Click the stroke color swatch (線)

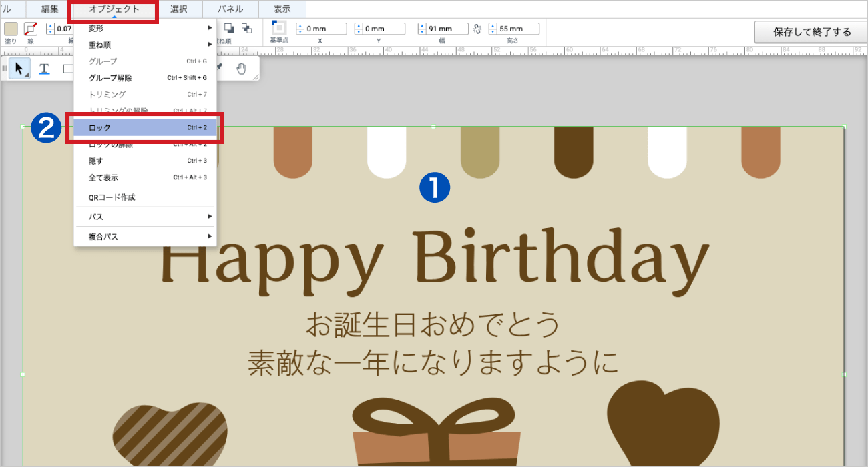pyautogui.click(x=31, y=29)
